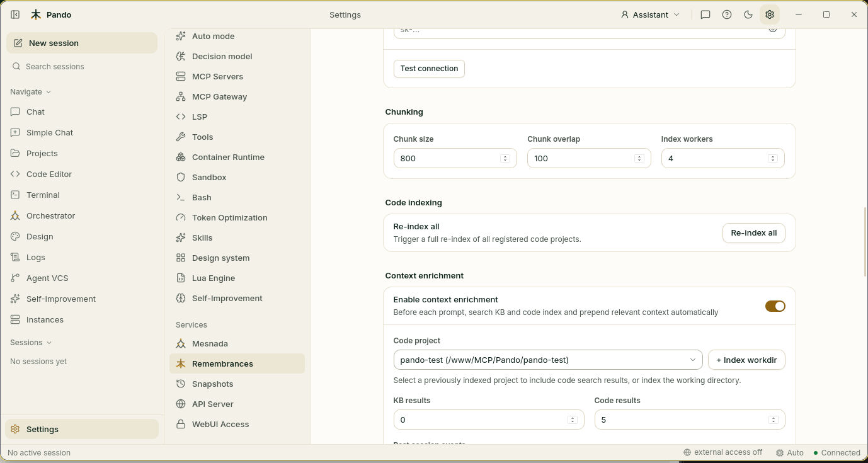
Task: Open the chat bubble icon in title bar
Action: pyautogui.click(x=705, y=14)
